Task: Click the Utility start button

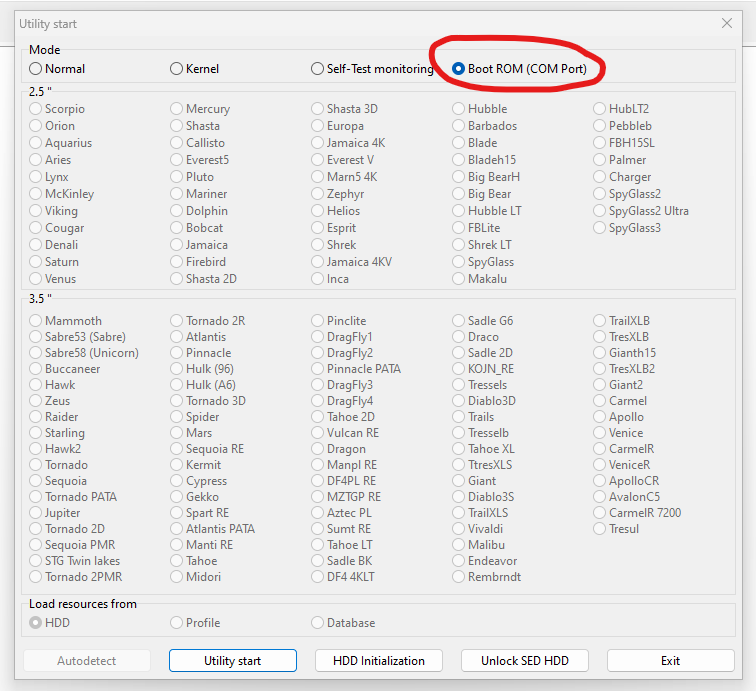Action: point(232,661)
